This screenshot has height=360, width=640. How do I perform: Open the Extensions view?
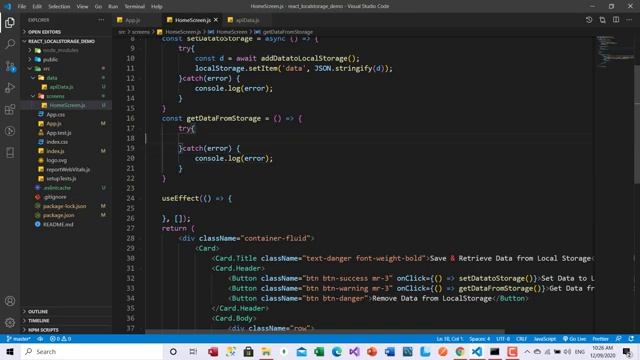click(x=10, y=109)
